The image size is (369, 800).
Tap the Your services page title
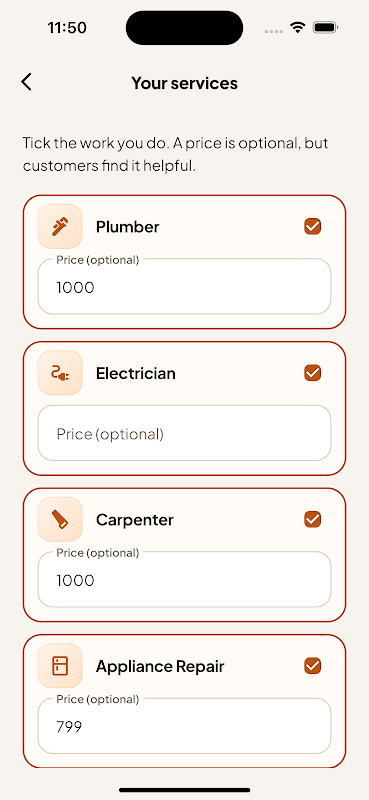pyautogui.click(x=184, y=83)
